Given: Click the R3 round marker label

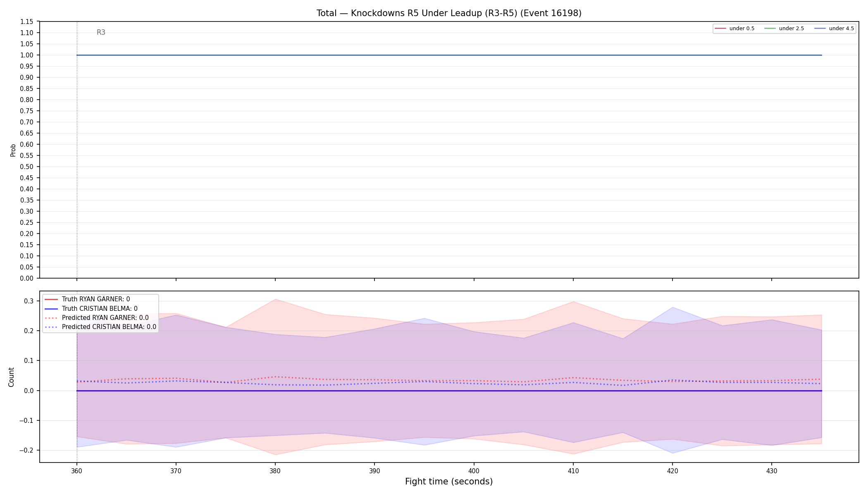Looking at the screenshot, I should click(101, 32).
